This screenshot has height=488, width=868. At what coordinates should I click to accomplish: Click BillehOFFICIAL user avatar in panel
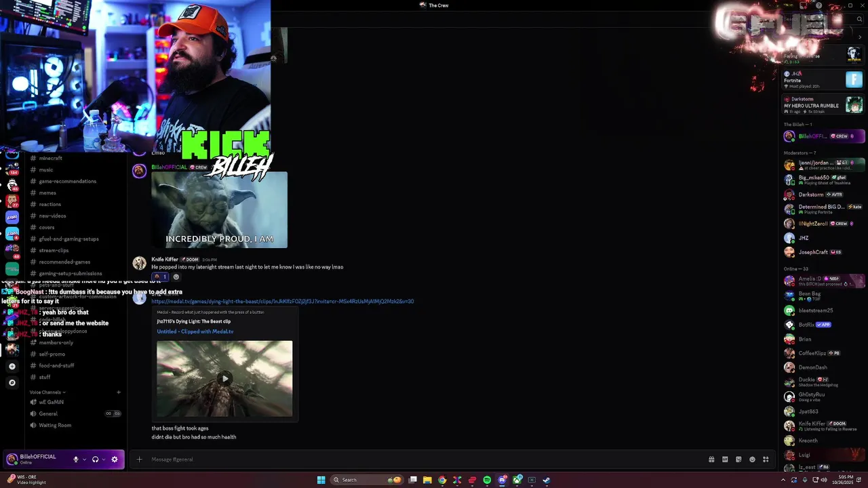coord(12,459)
